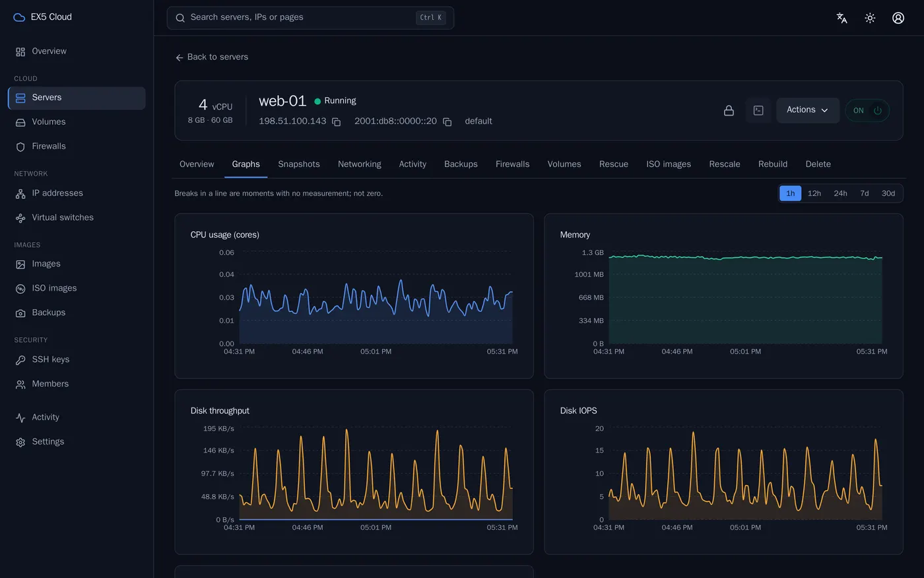Open Firewalls in the sidebar
This screenshot has height=578, width=924.
tap(77, 147)
